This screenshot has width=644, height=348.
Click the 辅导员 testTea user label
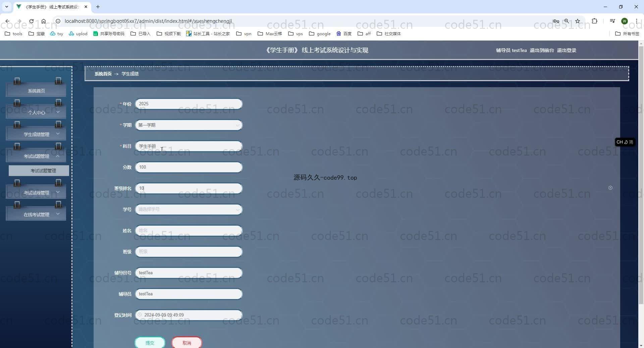511,50
